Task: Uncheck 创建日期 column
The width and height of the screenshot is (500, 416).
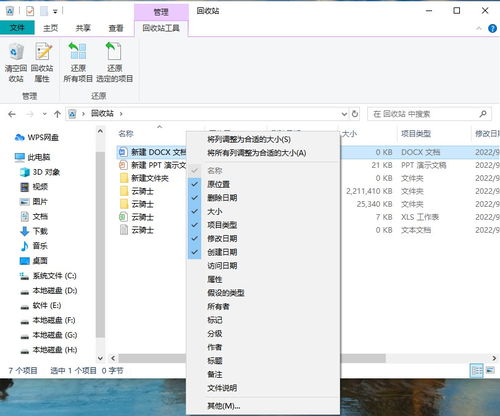Action: (x=263, y=252)
